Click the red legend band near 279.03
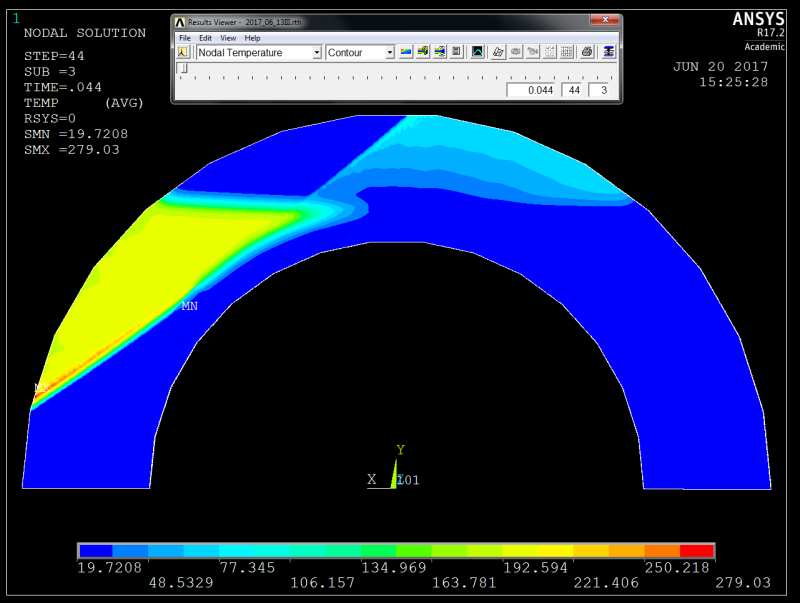Screen dimensions: 800x603 696,551
